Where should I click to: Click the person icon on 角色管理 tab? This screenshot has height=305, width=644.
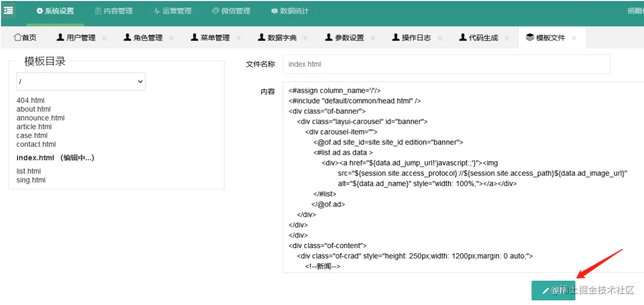point(127,37)
